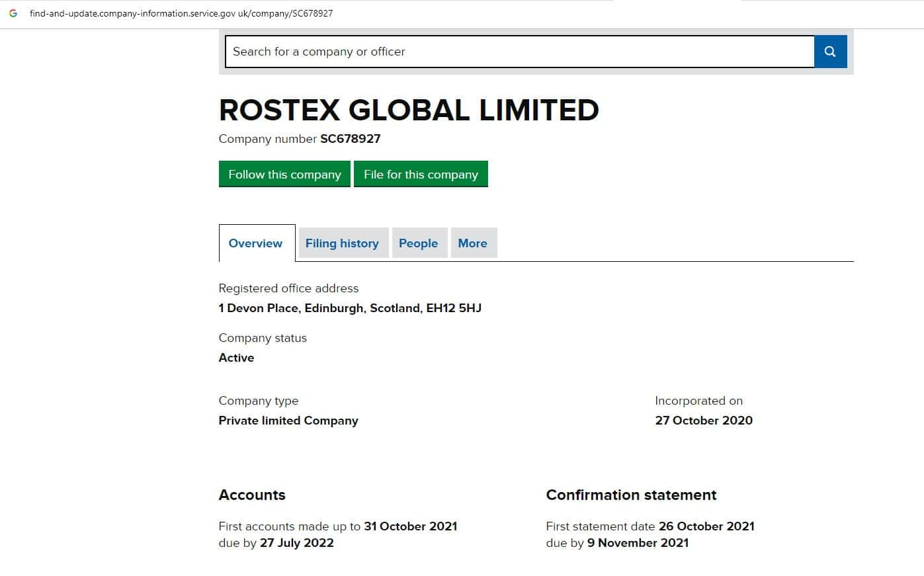Click the Active company status value
Image resolution: width=924 pixels, height=576 pixels.
pos(236,358)
